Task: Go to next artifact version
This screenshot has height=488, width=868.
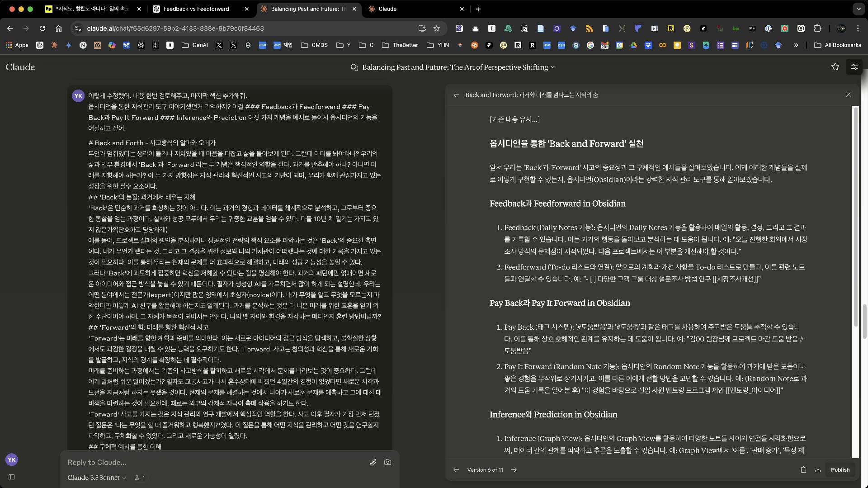Action: point(514,469)
